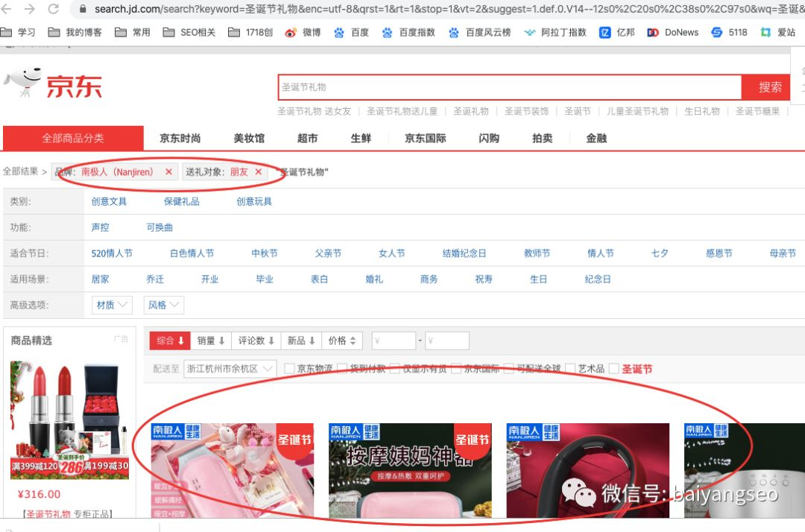805x532 pixels.
Task: Open the black neck massager product image
Action: click(588, 470)
